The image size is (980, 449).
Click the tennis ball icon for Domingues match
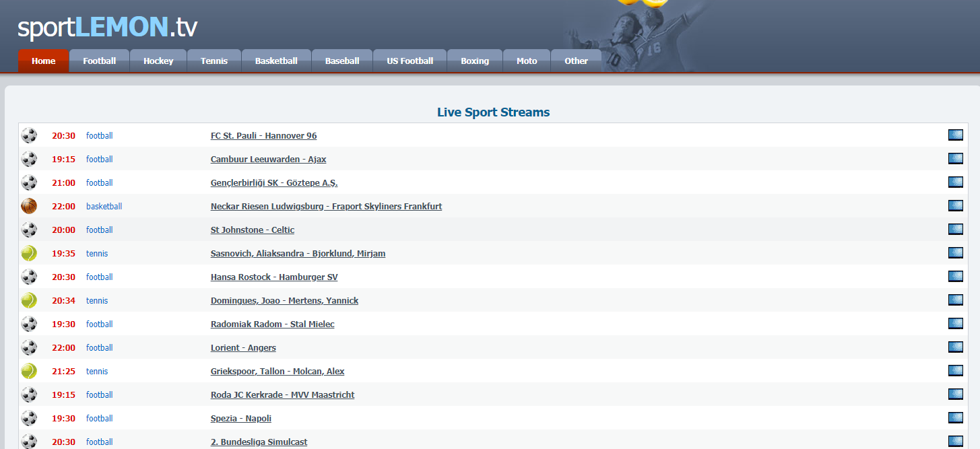(x=29, y=300)
